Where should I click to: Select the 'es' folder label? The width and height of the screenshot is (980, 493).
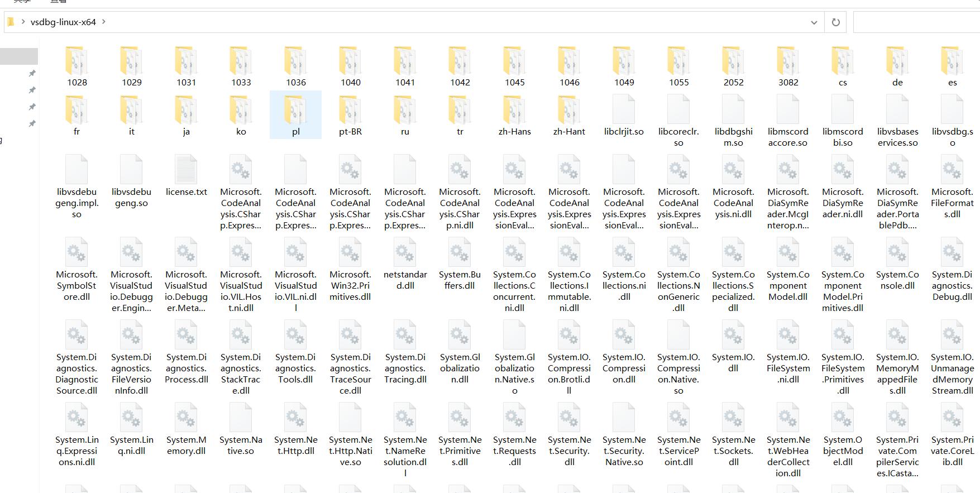952,83
